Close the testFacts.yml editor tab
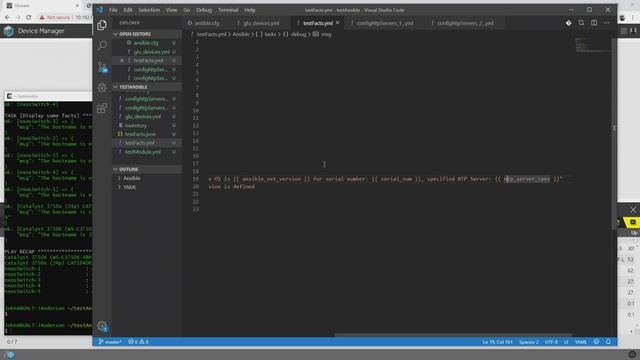Screen dimensions: 640x360 click(x=338, y=23)
